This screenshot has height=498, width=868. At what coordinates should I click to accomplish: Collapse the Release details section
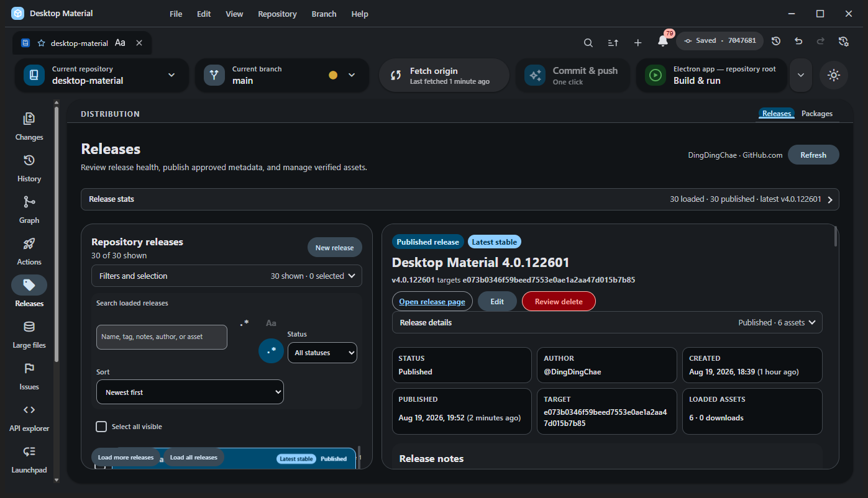(x=607, y=323)
